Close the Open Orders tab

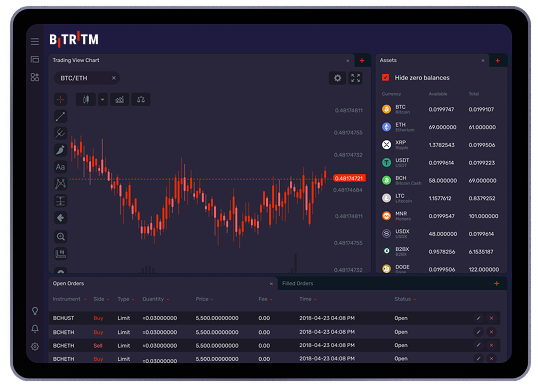coord(271,284)
